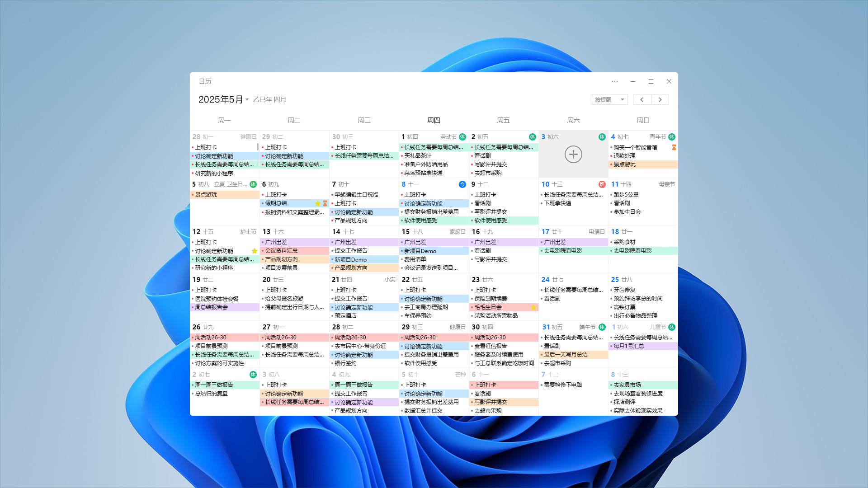Click green 休 badge on May 1
The image size is (868, 488).
click(462, 137)
